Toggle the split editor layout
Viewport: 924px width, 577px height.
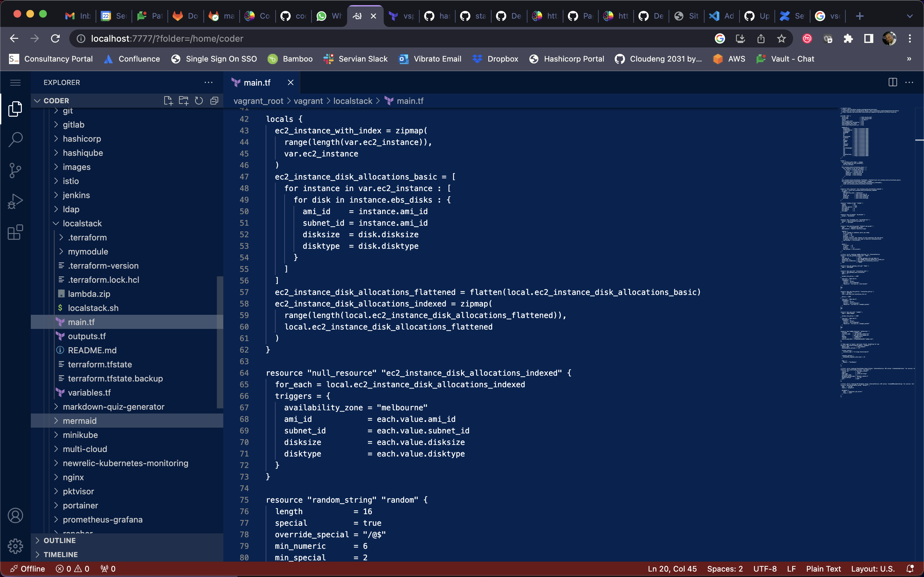(x=892, y=82)
